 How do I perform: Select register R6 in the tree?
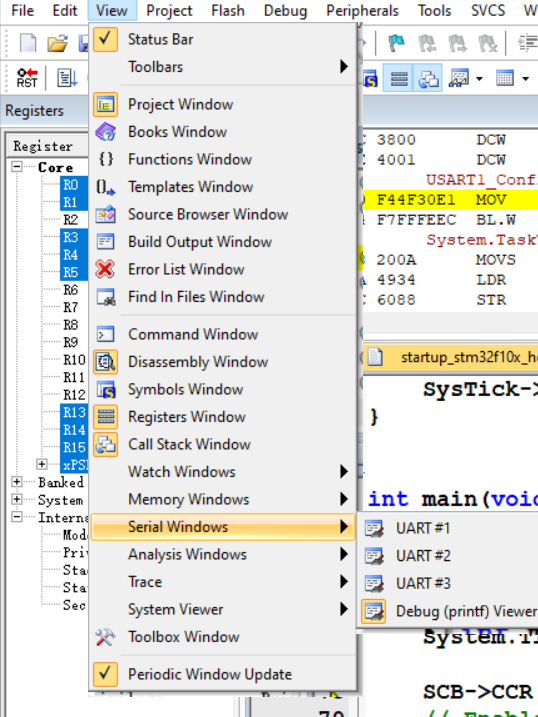point(71,289)
